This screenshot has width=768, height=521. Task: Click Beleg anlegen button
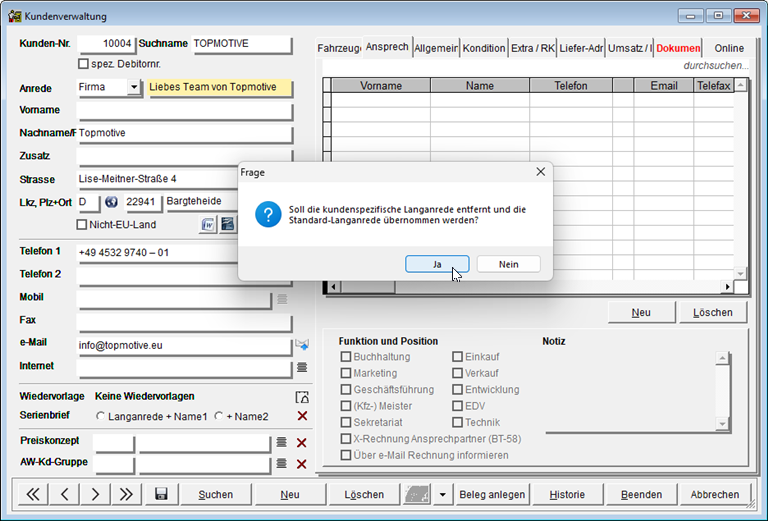pyautogui.click(x=492, y=495)
